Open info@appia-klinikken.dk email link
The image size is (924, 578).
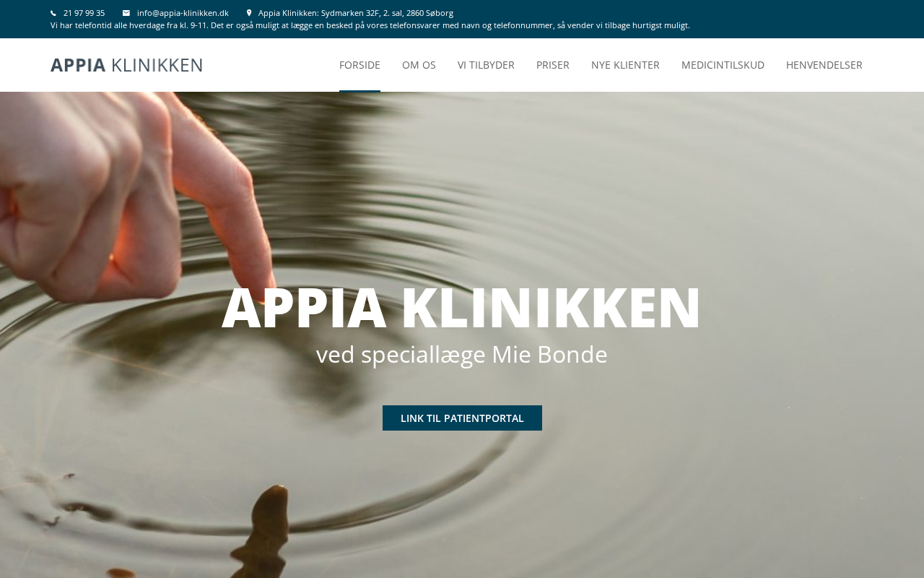pos(183,13)
